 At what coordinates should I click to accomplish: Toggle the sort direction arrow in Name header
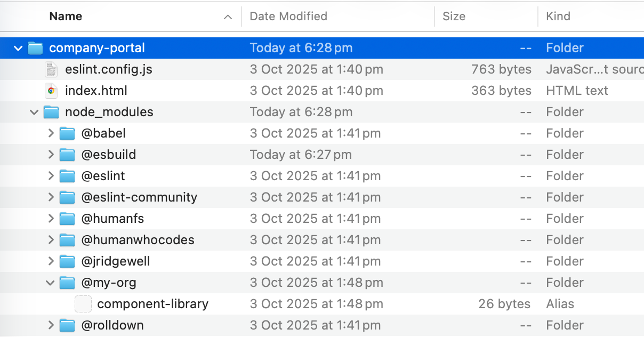[x=228, y=17]
